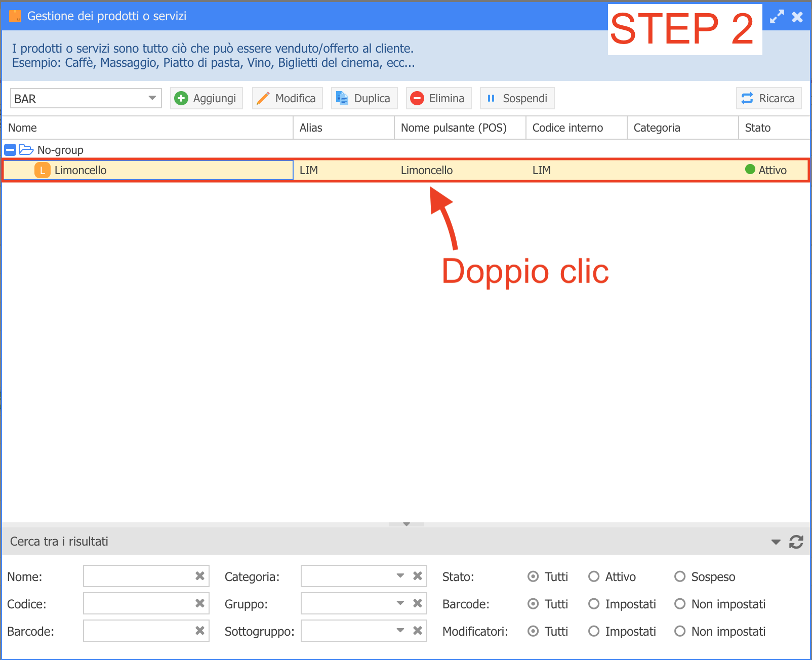
Task: Clear the Gruppo filter
Action: [418, 603]
